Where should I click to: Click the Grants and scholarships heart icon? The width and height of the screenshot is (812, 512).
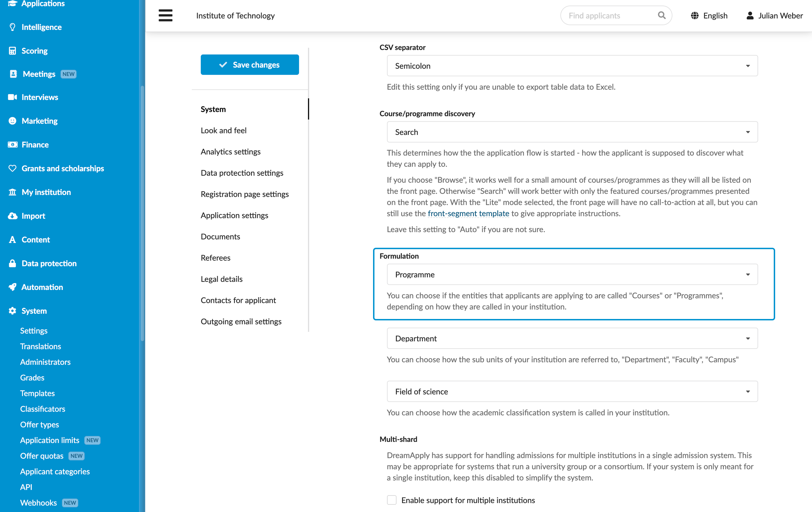(x=13, y=168)
